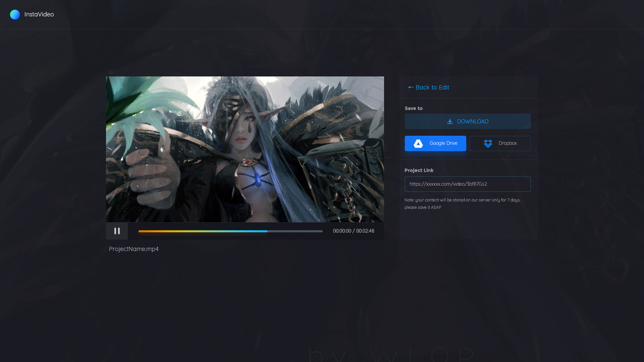Click the InstaVideo logo circle

click(14, 14)
